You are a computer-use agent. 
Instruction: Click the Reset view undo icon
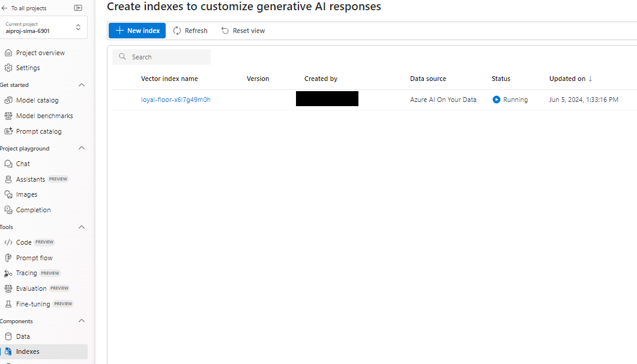(225, 31)
